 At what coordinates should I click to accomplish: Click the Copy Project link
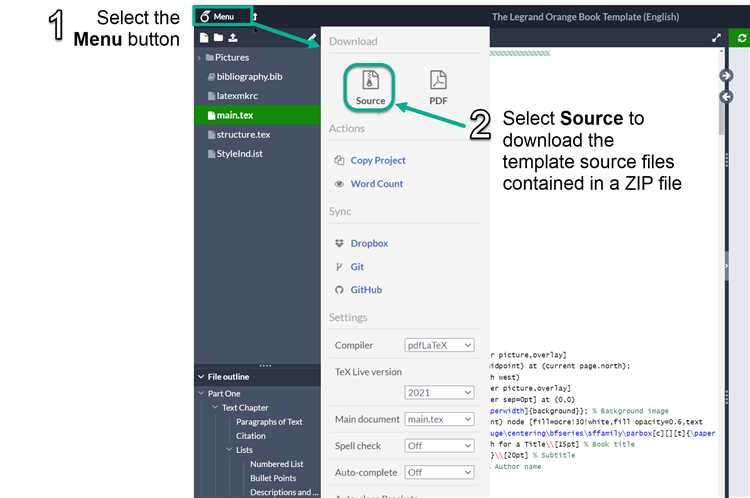378,160
